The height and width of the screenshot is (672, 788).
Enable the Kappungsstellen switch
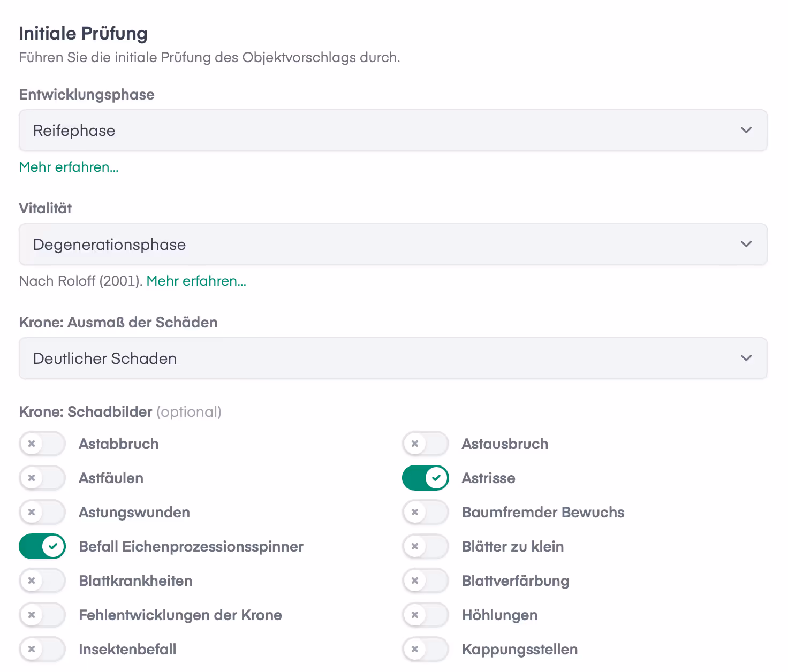[426, 649]
